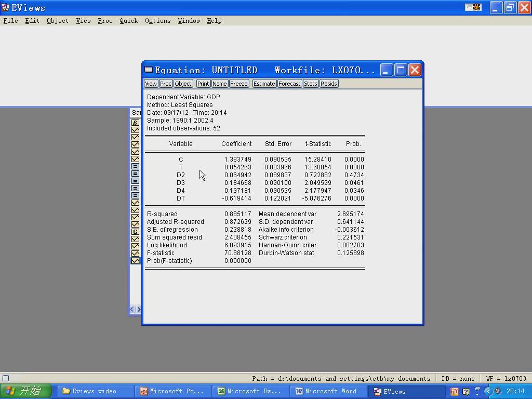The image size is (532, 399).
Task: Freeze the equation output
Action: coord(239,84)
